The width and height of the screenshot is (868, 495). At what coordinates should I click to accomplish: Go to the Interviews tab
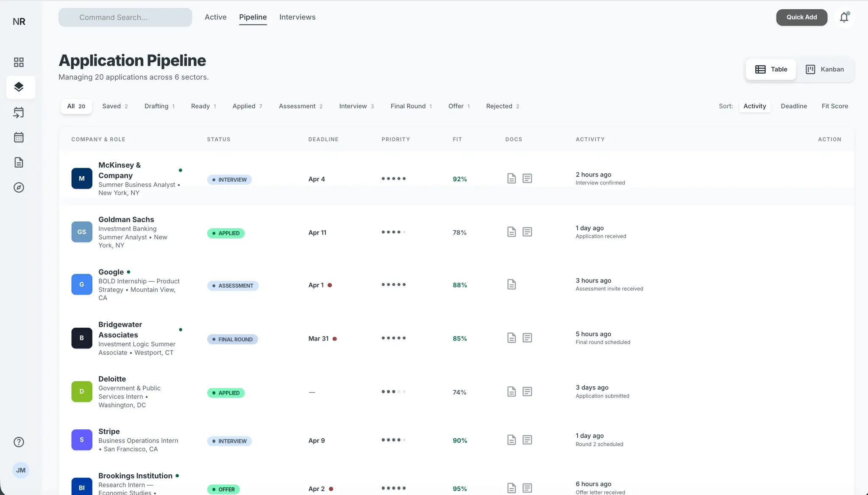coord(298,17)
